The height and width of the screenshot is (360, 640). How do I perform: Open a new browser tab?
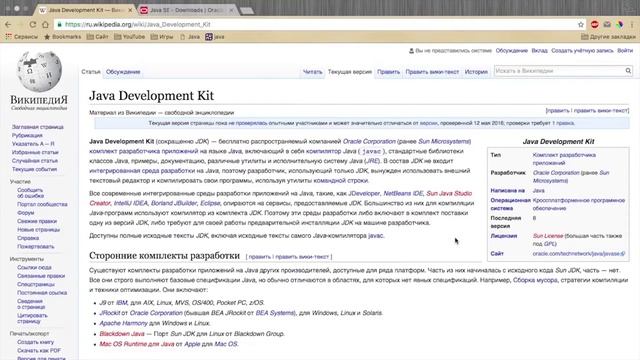247,10
